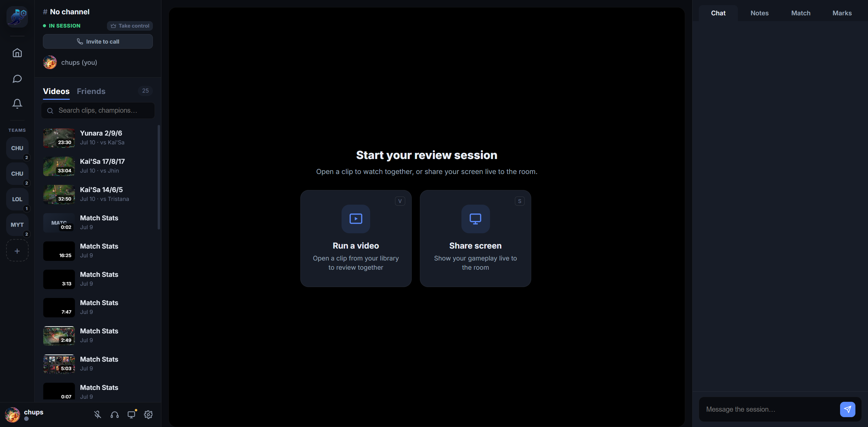
Task: Open Match Stats clip with 2:49 duration
Action: coord(59,336)
